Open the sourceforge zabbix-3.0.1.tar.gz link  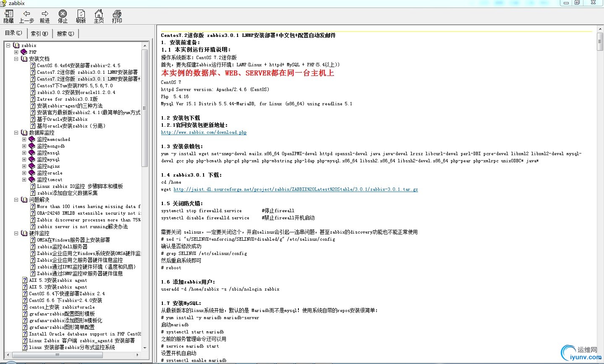[295, 189]
